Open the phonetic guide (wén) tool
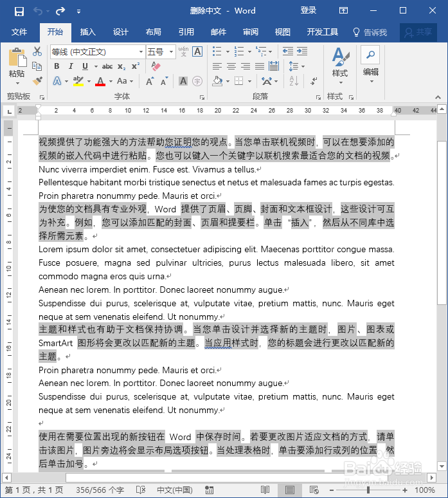This screenshot has width=448, height=498. (183, 51)
